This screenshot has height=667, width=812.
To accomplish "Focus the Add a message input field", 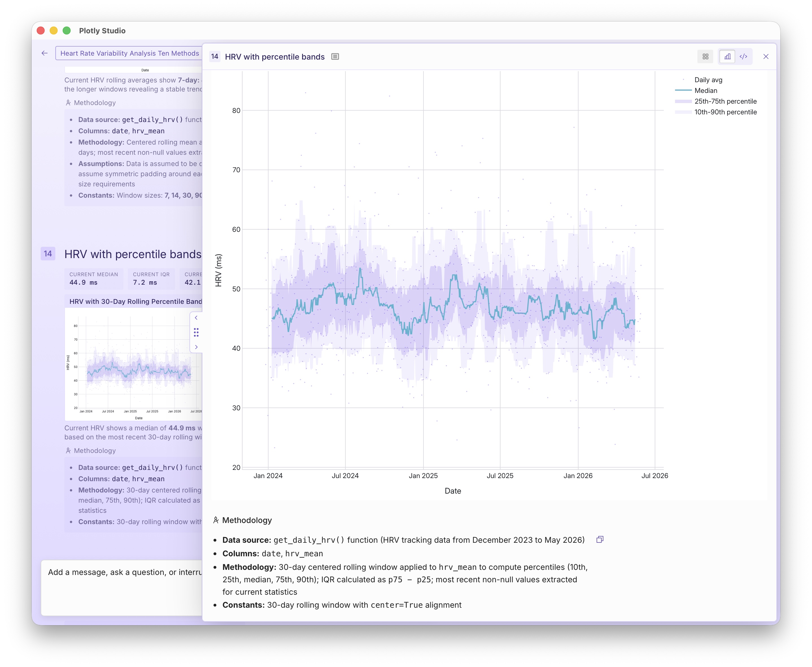I will [x=122, y=587].
